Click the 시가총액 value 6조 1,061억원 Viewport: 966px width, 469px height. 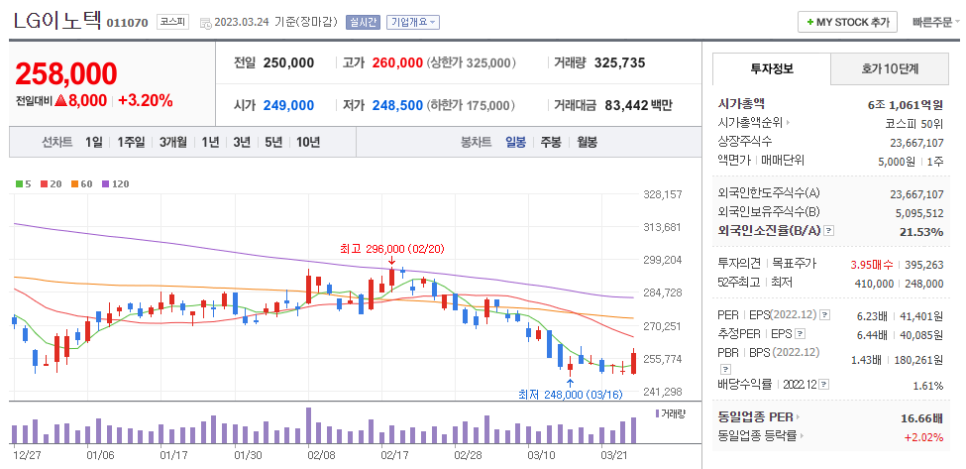pyautogui.click(x=906, y=104)
